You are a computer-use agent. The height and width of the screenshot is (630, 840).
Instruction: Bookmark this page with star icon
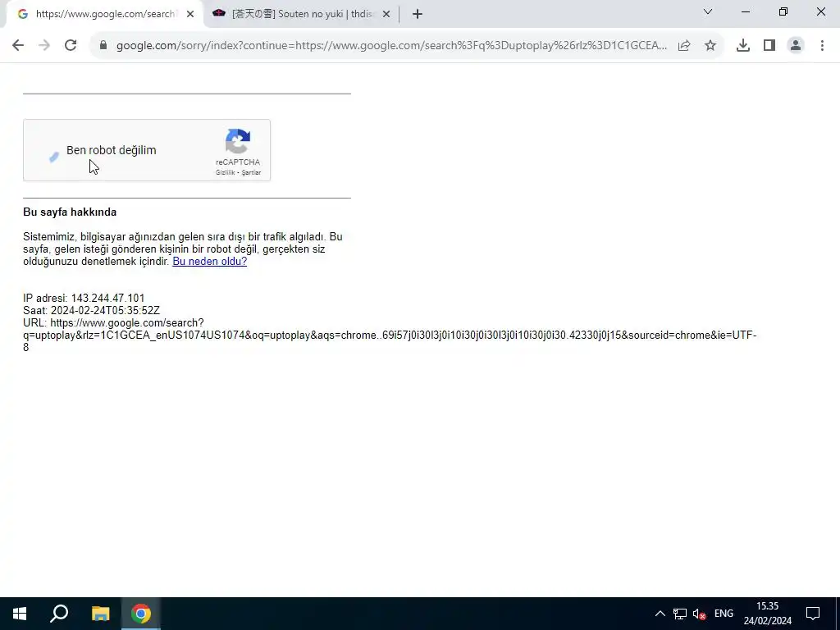point(710,46)
